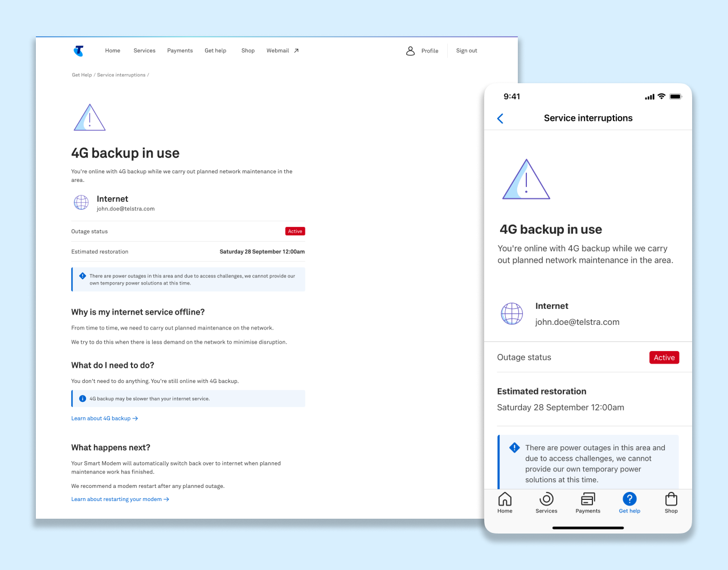
Task: Open Learn about 4G backup link
Action: [x=105, y=418]
